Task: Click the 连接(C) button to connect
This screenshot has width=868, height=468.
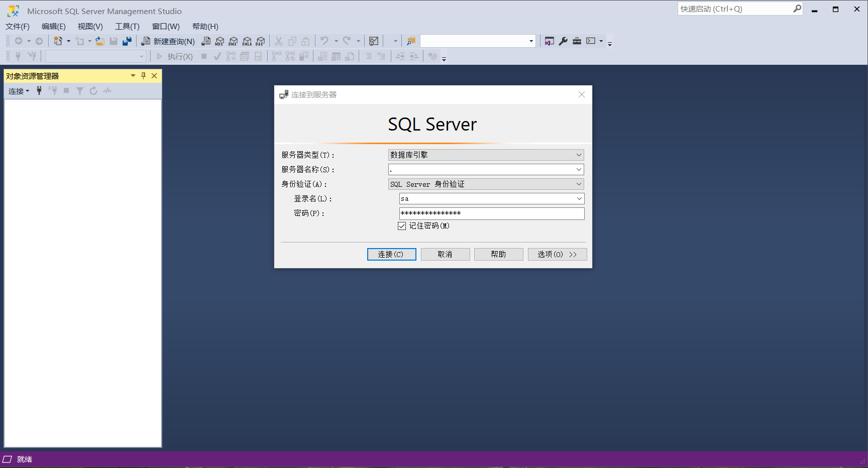Action: click(x=391, y=254)
